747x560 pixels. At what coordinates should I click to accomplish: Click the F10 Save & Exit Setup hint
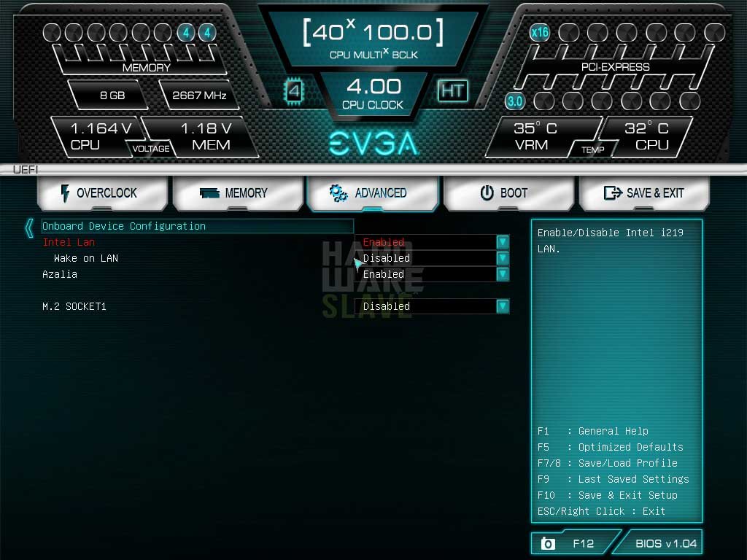point(608,495)
